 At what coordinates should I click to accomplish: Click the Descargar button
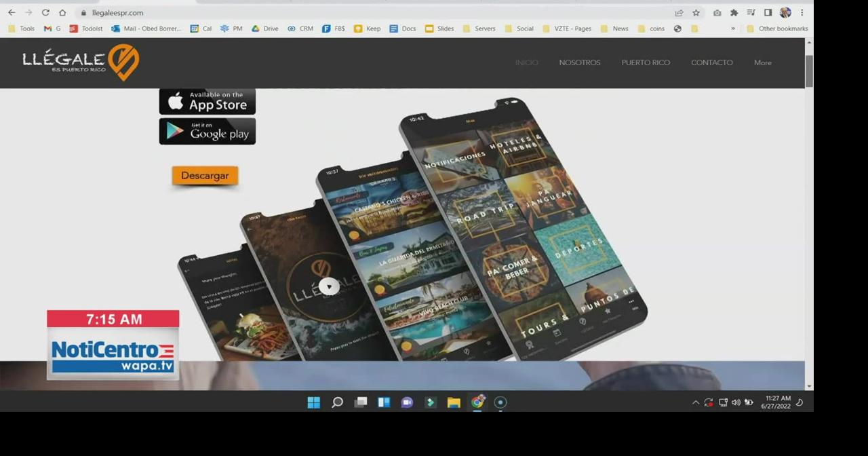coord(205,175)
